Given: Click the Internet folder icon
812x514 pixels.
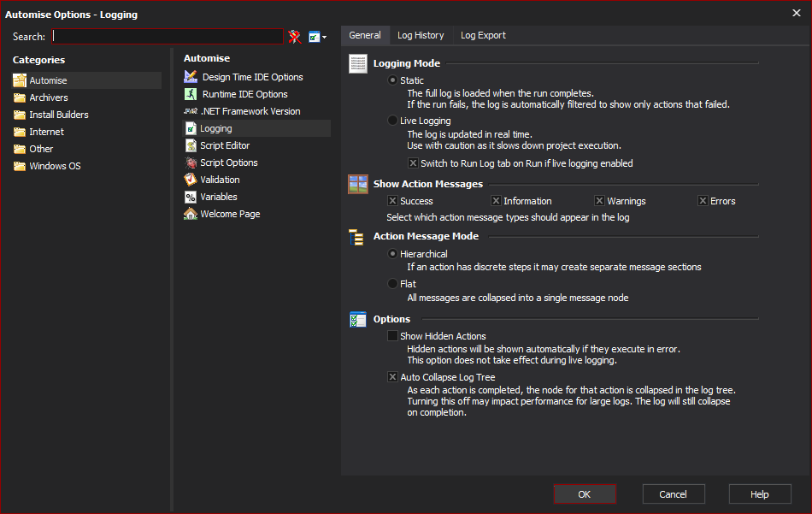Looking at the screenshot, I should [20, 132].
